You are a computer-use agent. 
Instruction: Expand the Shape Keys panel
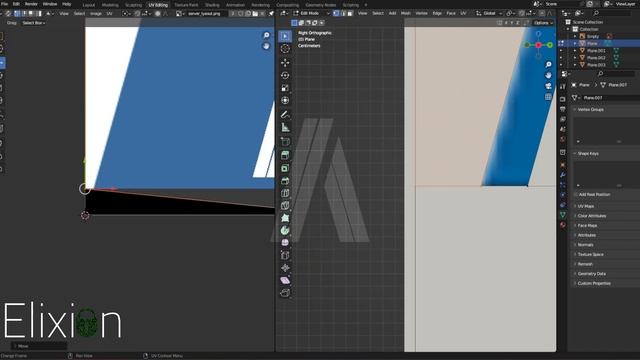click(588, 153)
